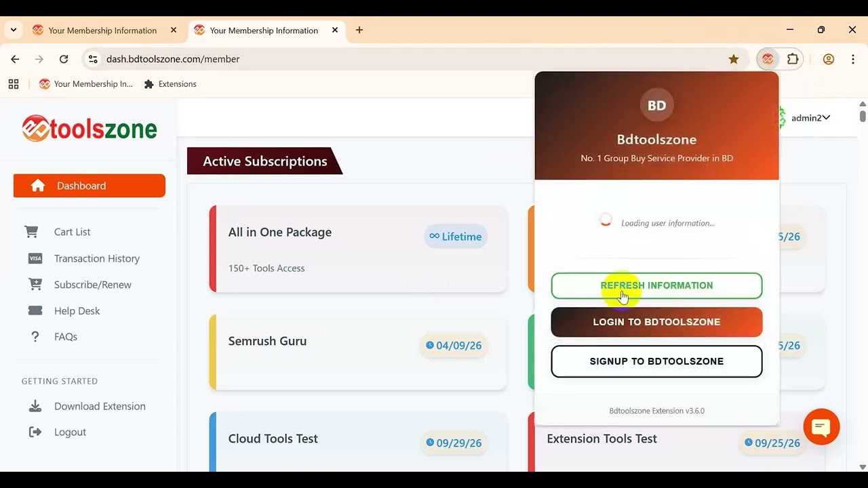Click 'Bdtoolszone Extension v3.6.0' footer text
The width and height of the screenshot is (868, 488).
click(x=656, y=411)
